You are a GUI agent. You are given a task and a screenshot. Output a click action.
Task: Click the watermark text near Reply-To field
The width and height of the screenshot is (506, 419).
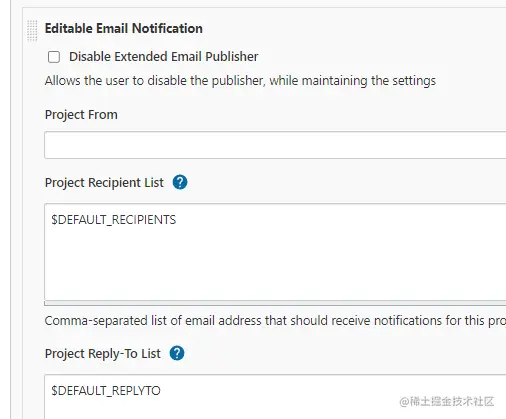(x=447, y=402)
